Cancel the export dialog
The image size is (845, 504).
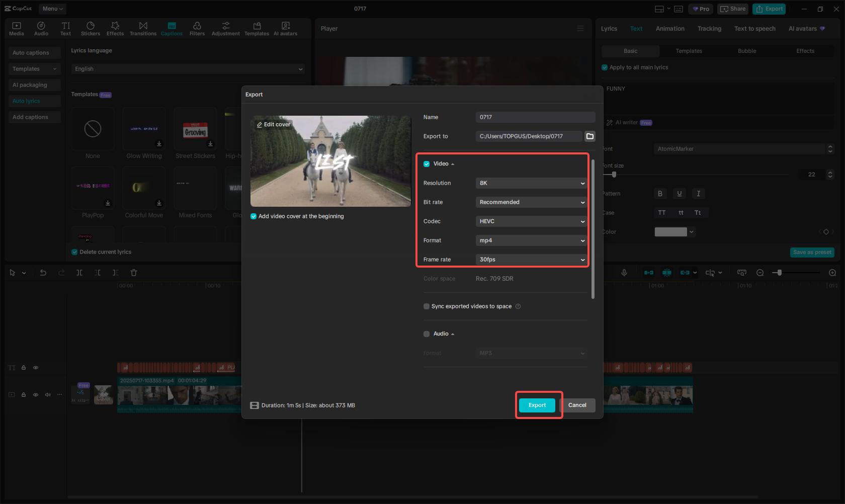point(577,405)
